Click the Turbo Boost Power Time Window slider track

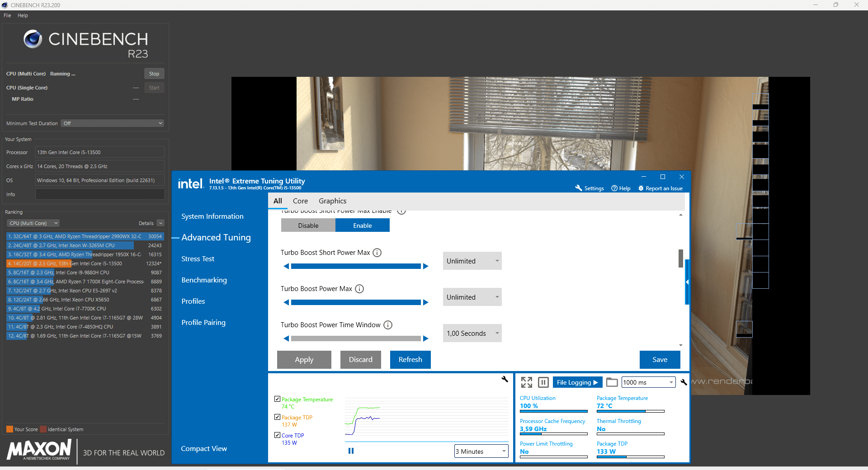(x=356, y=338)
